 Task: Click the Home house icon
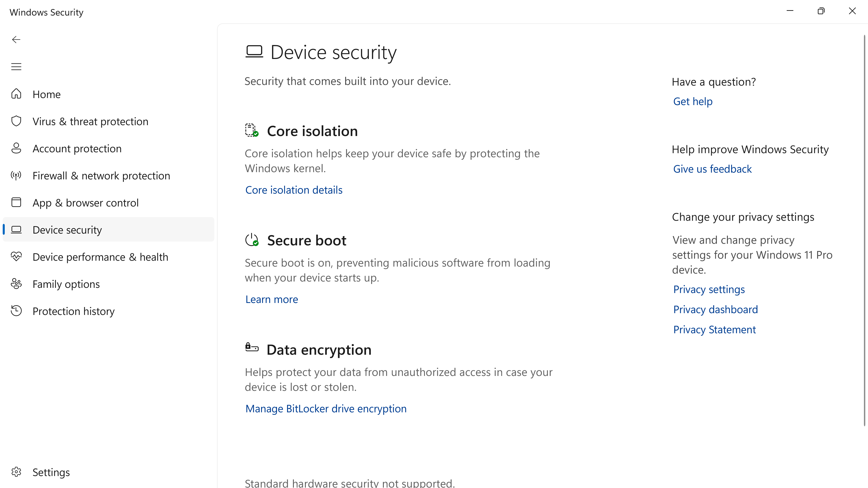pyautogui.click(x=16, y=94)
